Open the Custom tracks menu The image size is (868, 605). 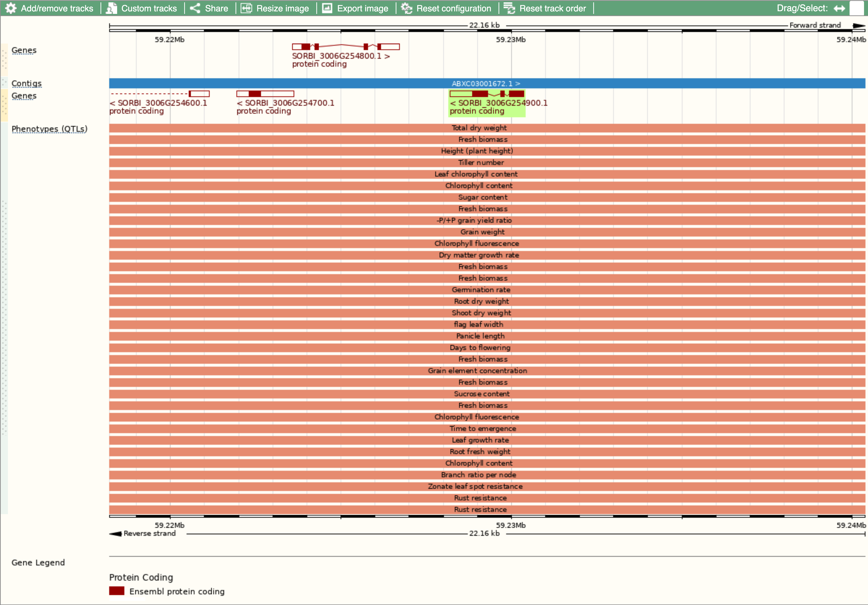pyautogui.click(x=149, y=8)
